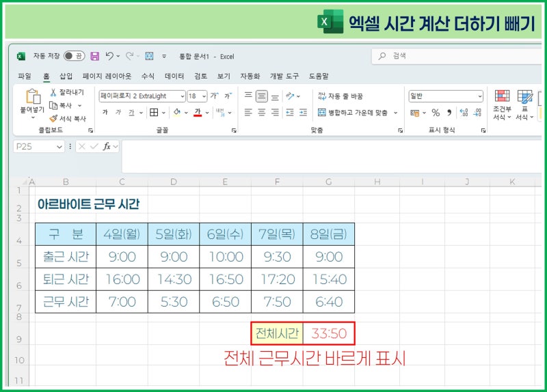Click the 붙여넣기 paste clipboard icon

click(x=34, y=96)
